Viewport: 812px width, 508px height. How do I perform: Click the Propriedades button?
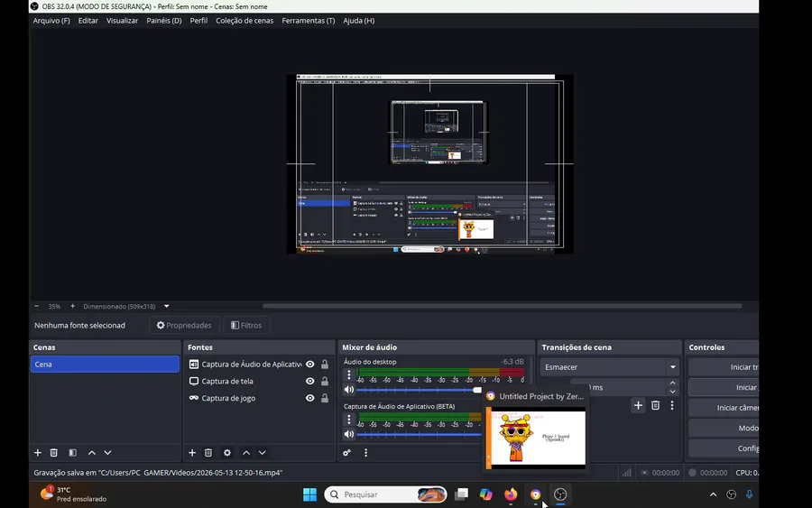pyautogui.click(x=184, y=325)
